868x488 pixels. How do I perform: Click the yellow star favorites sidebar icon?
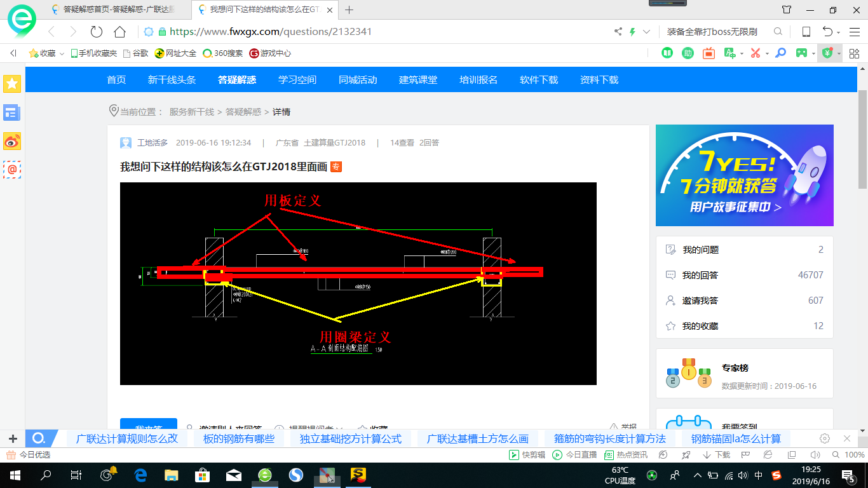[x=12, y=83]
